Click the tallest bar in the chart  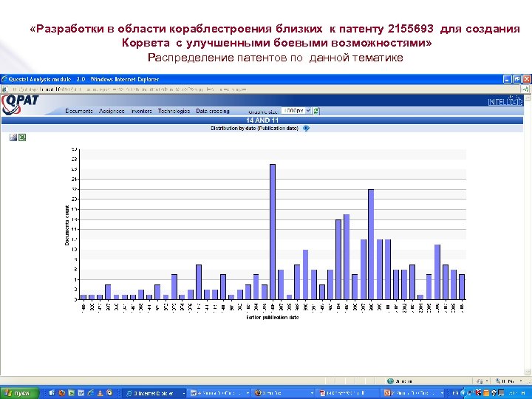click(273, 231)
